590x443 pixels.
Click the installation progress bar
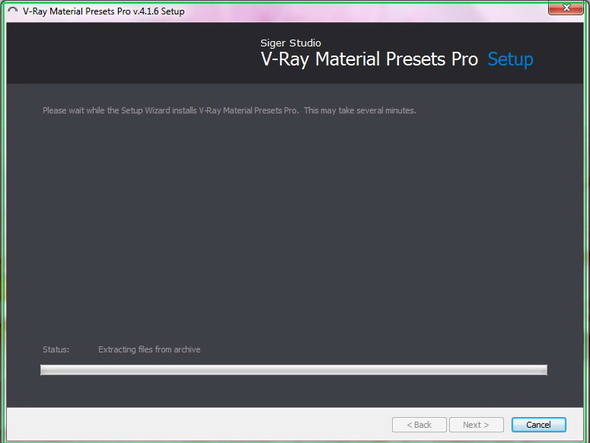click(294, 370)
